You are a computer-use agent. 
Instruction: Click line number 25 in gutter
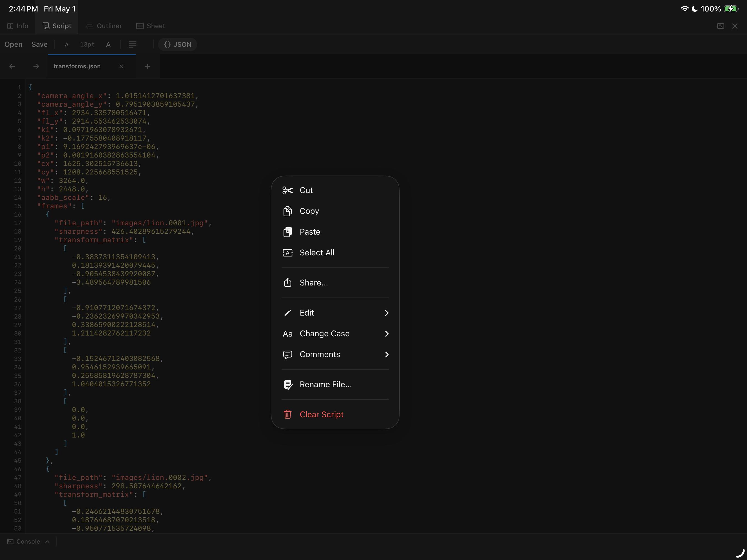[x=17, y=291]
